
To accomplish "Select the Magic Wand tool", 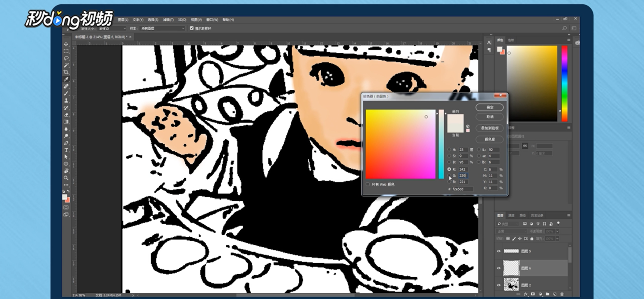I will (66, 65).
